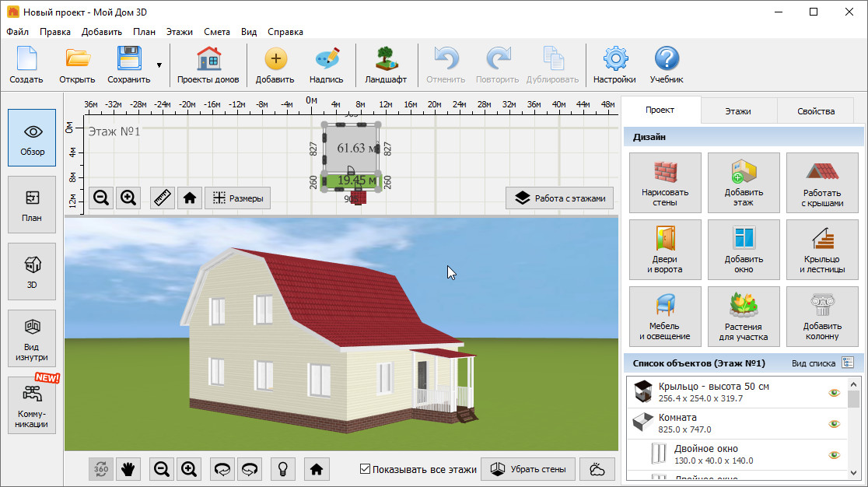The height and width of the screenshot is (487, 868).
Task: Click Work with Roofs (Работать с крышами)
Action: click(x=822, y=183)
